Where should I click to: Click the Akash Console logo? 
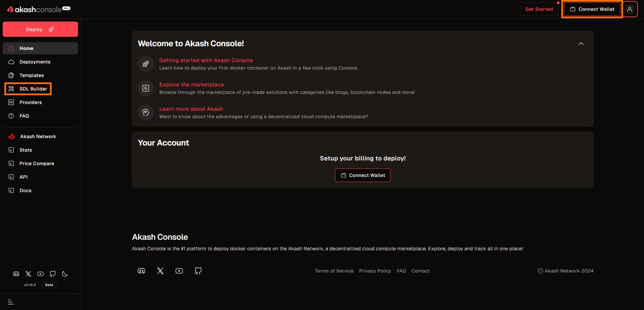[38, 9]
